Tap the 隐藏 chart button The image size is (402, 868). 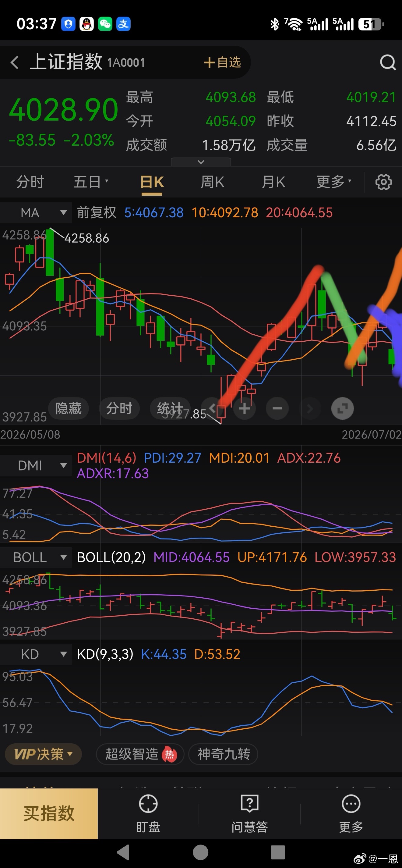tap(68, 408)
